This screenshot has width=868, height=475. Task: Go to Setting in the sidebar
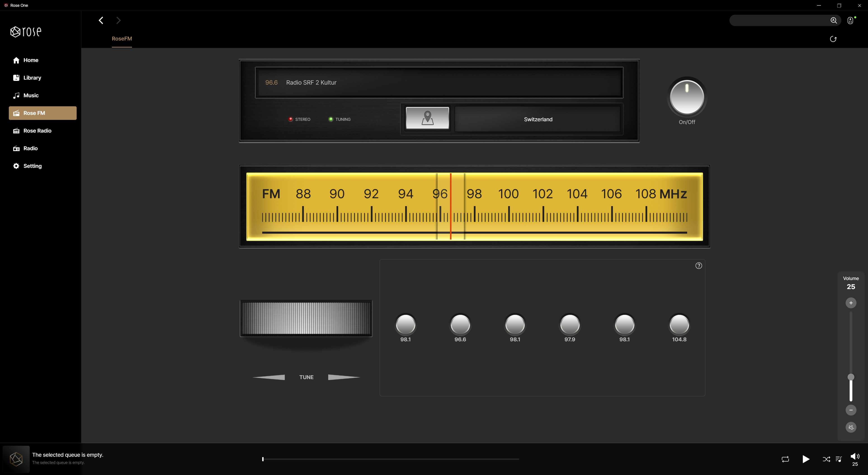point(32,166)
